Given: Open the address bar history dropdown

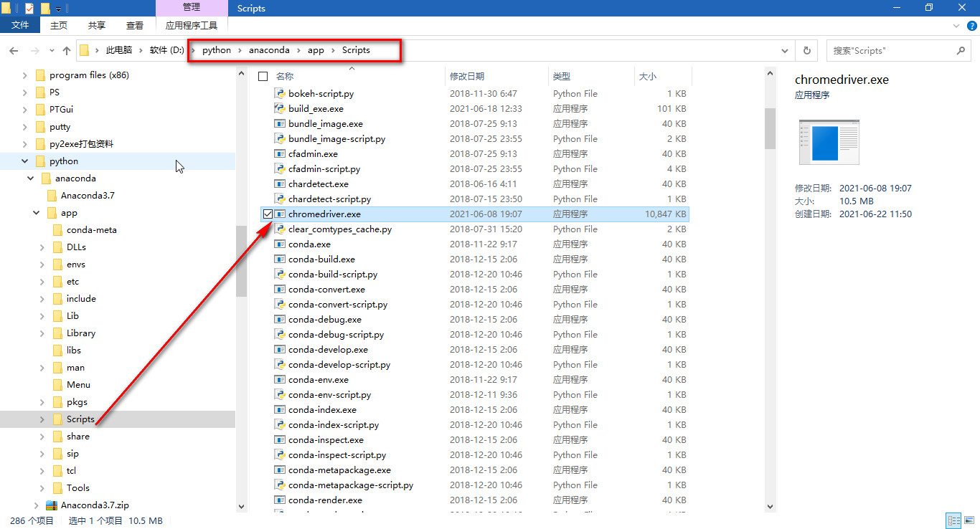Looking at the screenshot, I should click(x=785, y=50).
